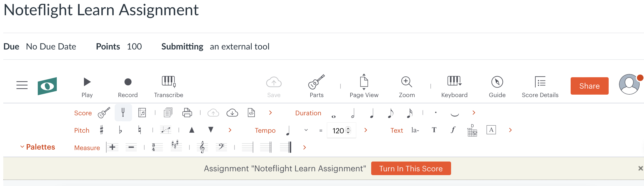Select the sharp accidental in Pitch palette
This screenshot has height=186, width=644.
click(102, 130)
